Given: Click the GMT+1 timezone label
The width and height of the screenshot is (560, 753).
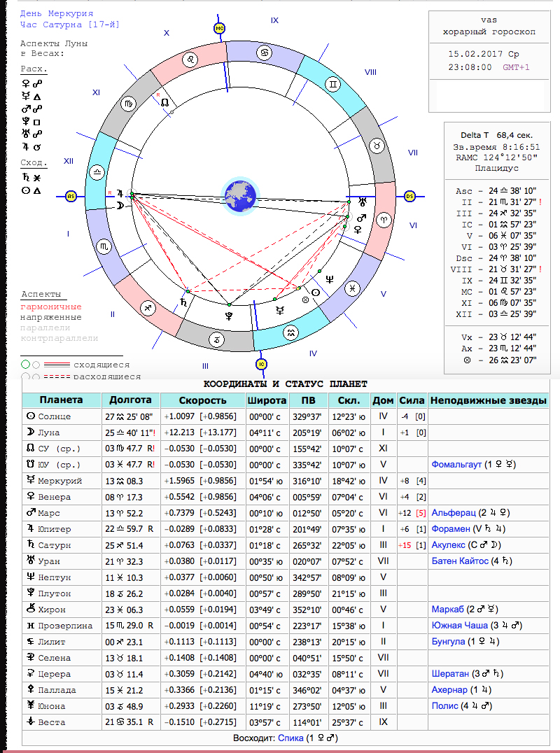Looking at the screenshot, I should point(517,67).
